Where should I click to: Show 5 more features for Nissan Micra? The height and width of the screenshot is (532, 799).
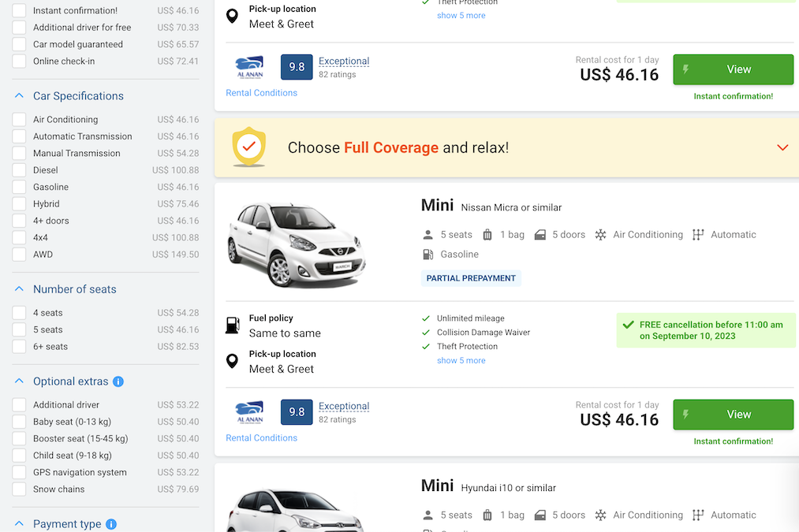[461, 360]
